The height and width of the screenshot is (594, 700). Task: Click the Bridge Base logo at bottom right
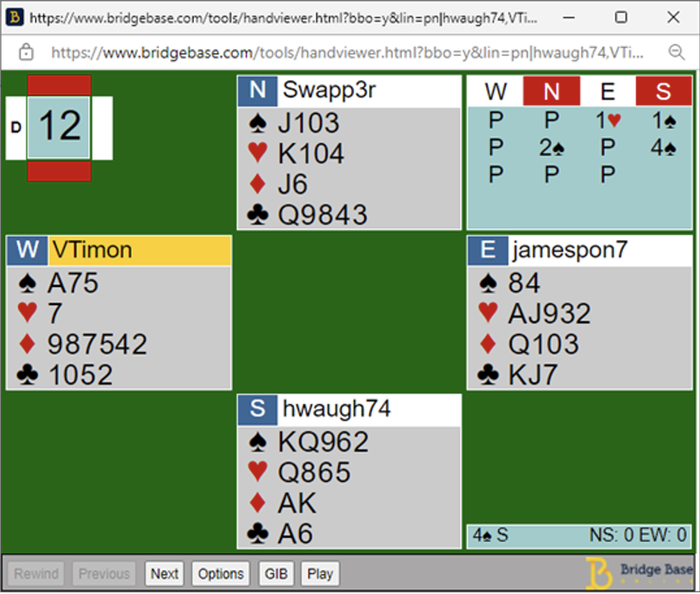click(x=639, y=573)
